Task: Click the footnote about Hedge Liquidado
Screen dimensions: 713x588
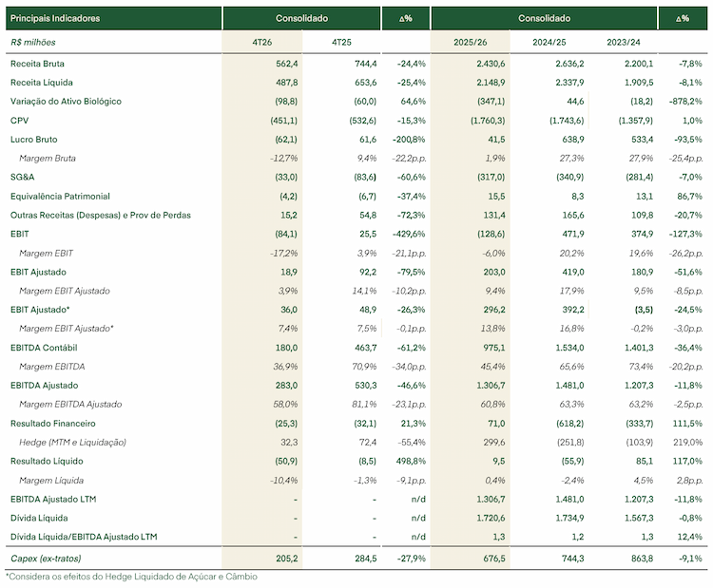Action: 131,577
